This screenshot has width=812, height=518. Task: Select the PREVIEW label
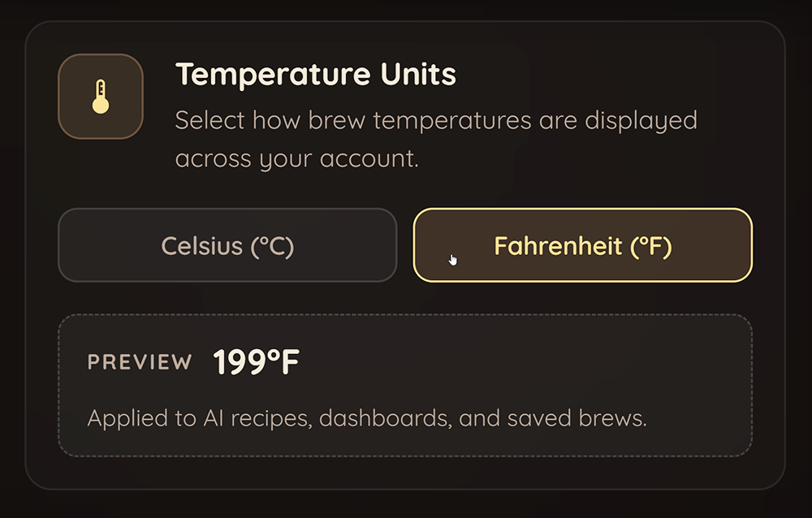pos(139,363)
